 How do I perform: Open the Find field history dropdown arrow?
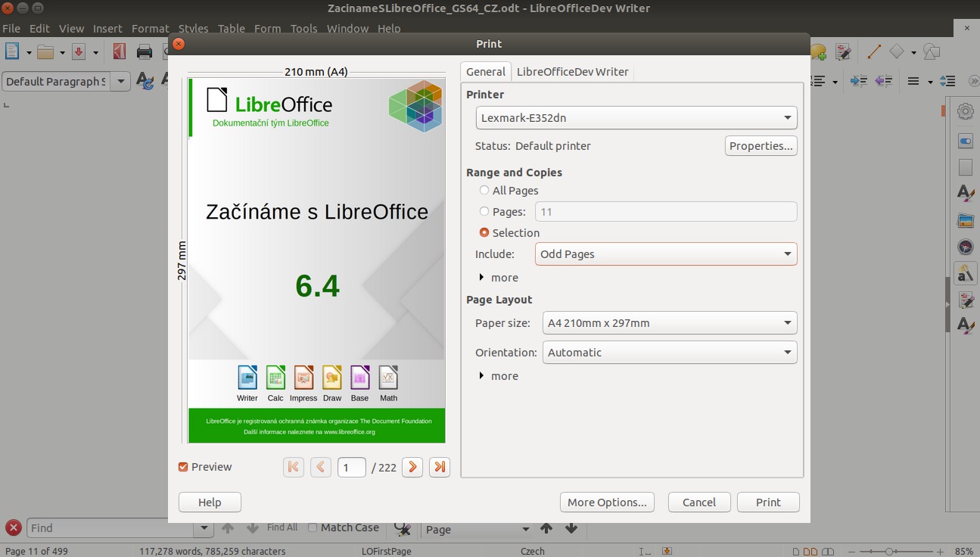[204, 527]
